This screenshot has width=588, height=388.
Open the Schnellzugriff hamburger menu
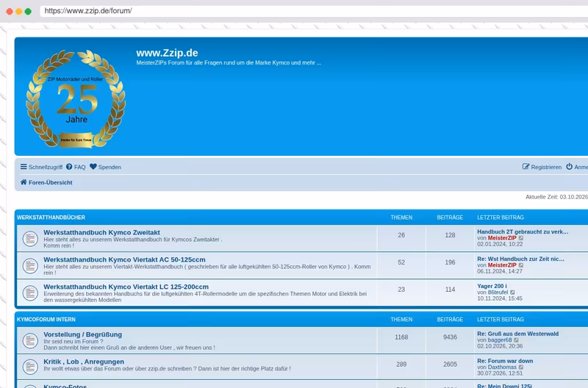[24, 167]
